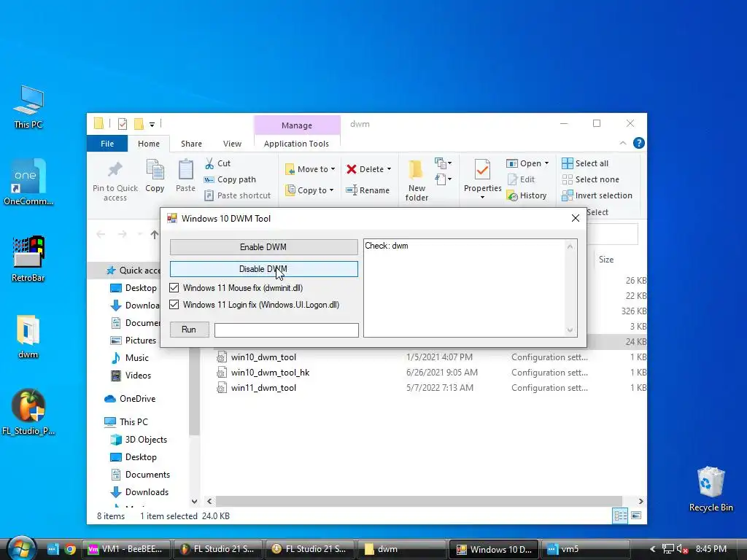Click the Disable DWM button

(x=263, y=269)
